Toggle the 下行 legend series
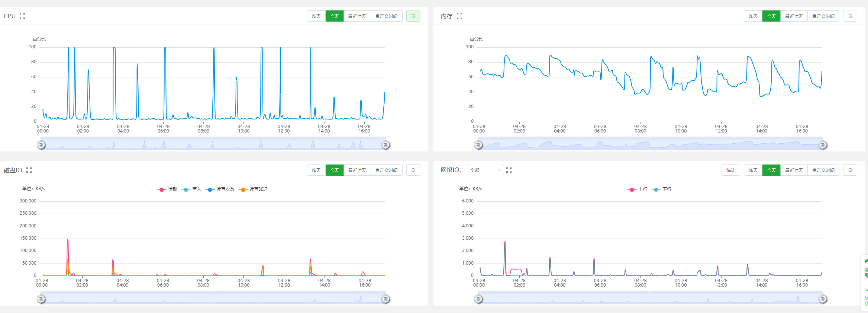 click(x=662, y=189)
